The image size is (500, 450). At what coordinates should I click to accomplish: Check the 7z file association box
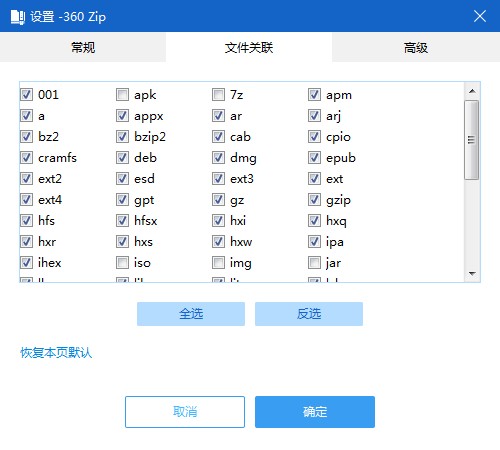point(218,95)
